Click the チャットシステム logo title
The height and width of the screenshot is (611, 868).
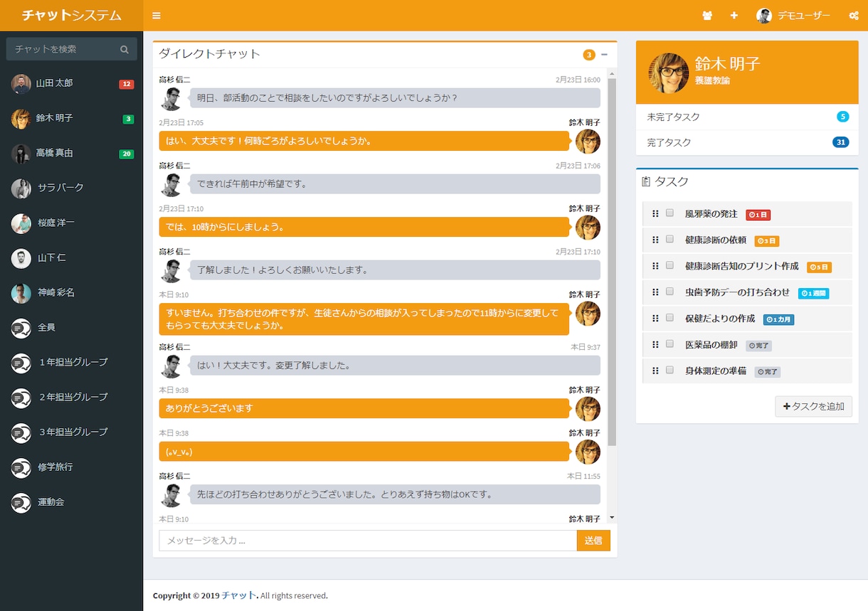71,16
